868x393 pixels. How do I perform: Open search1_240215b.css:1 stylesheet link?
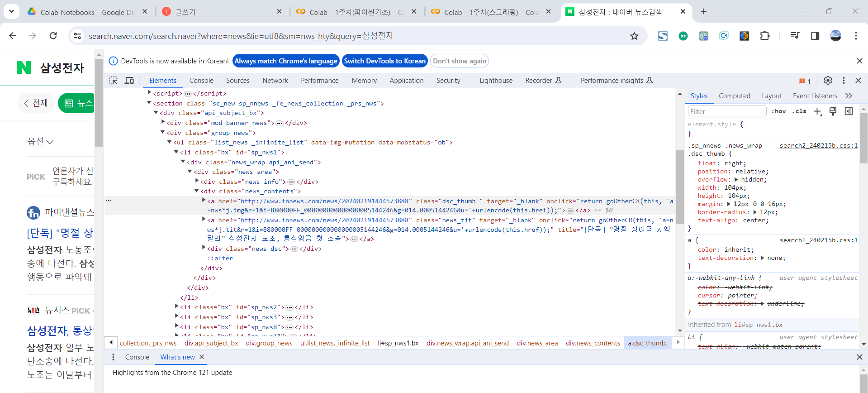[818, 240]
